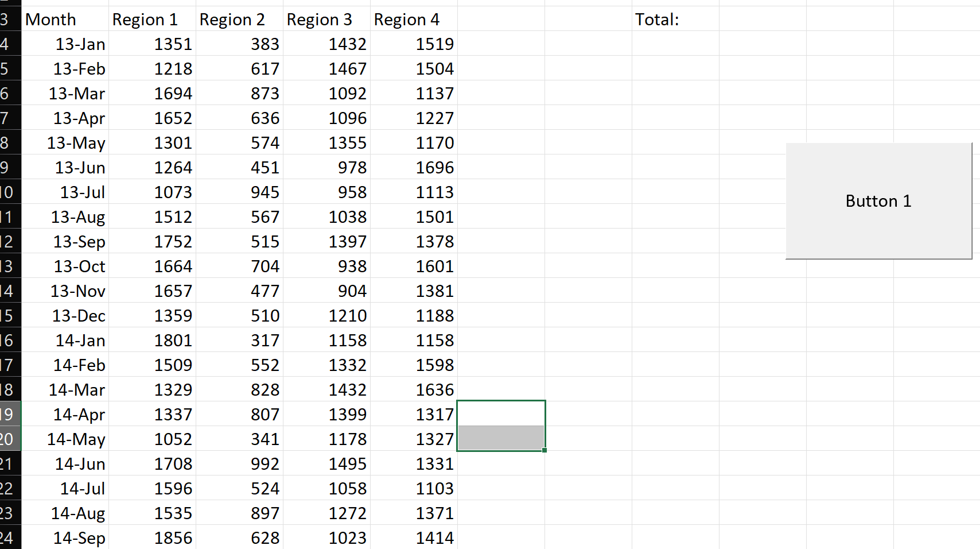Click row header 19 to select row
Screen dimensions: 980x549
click(9, 414)
